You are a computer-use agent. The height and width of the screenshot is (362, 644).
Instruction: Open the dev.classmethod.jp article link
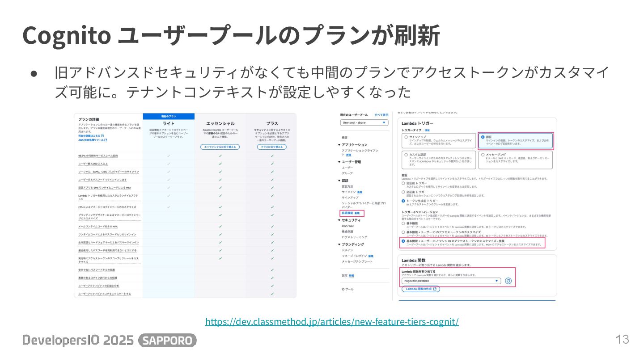tap(332, 322)
